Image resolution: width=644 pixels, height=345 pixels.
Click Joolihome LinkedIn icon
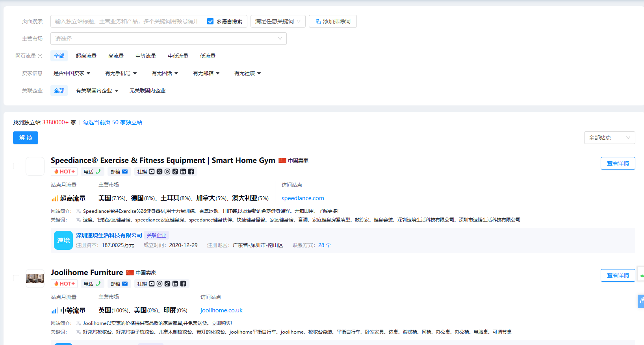[175, 284]
